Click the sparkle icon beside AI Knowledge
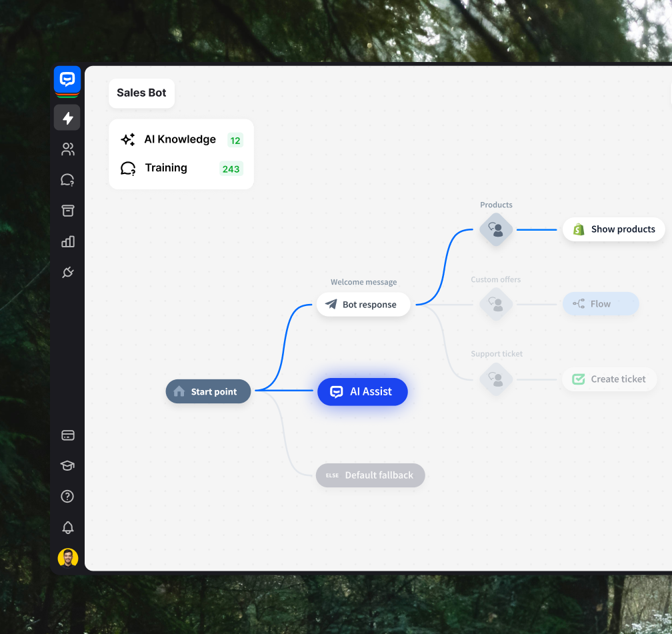The width and height of the screenshot is (672, 634). pos(128,140)
